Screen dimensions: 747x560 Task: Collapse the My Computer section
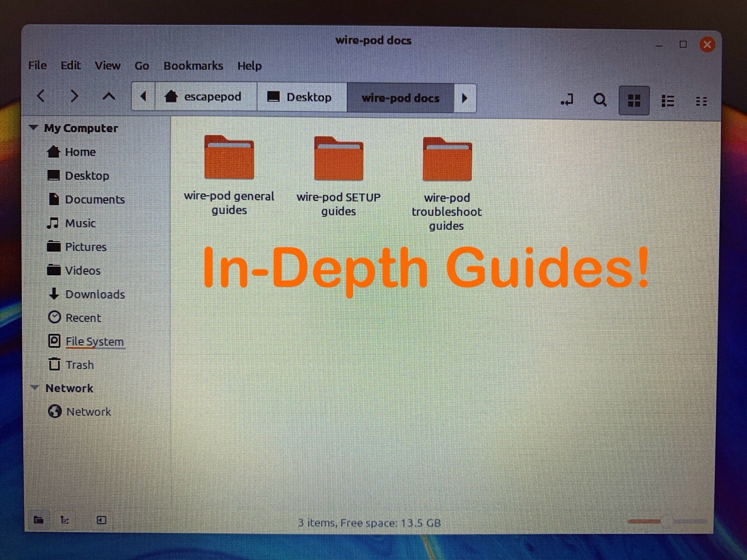[x=33, y=127]
